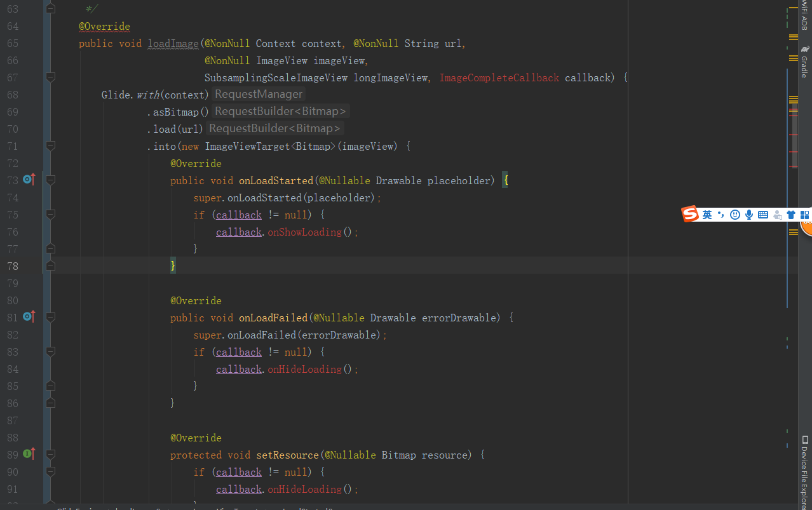Click the fold end marker on line 86
The width and height of the screenshot is (812, 510).
[x=51, y=403]
